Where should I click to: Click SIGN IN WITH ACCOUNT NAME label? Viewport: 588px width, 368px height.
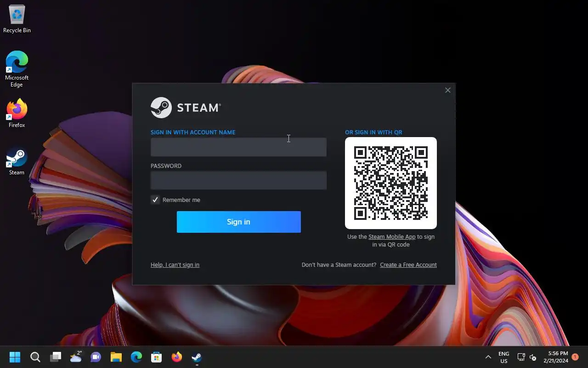pyautogui.click(x=193, y=132)
